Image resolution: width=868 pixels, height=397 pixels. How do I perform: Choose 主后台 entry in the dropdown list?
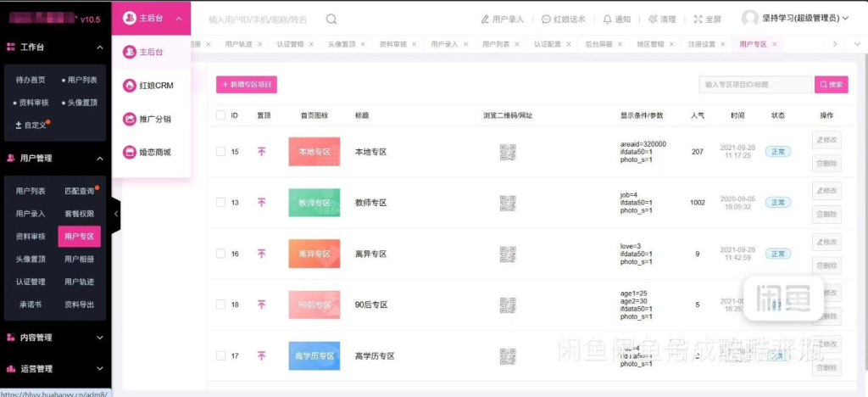coord(151,53)
